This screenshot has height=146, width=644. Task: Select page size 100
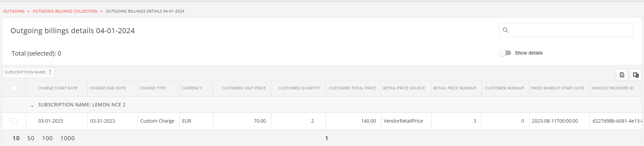click(x=47, y=138)
